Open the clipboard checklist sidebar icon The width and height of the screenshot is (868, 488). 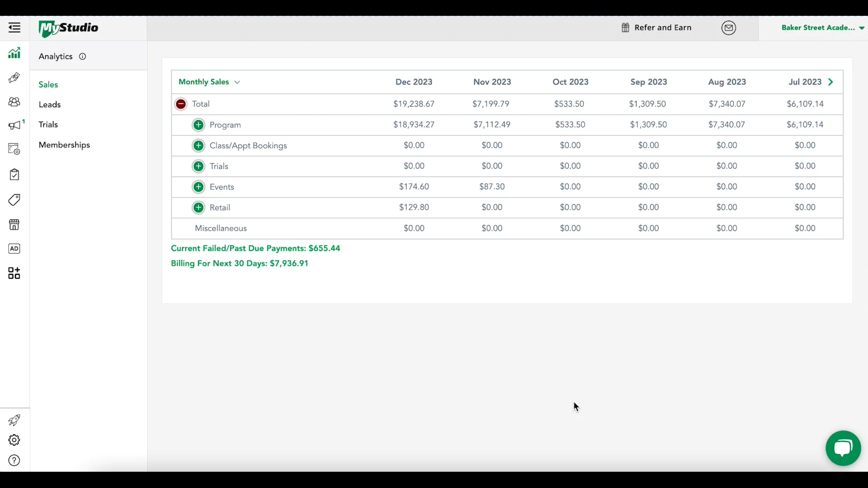coord(14,174)
